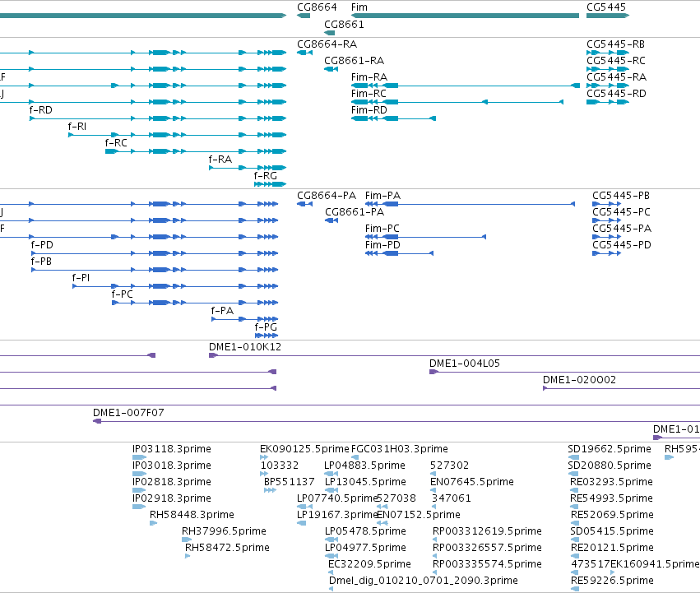
Task: Click the LP13045.5prime EST label
Action: 365,482
